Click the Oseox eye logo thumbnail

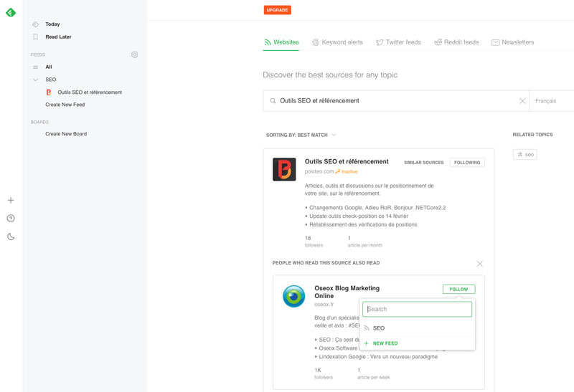[x=293, y=296]
